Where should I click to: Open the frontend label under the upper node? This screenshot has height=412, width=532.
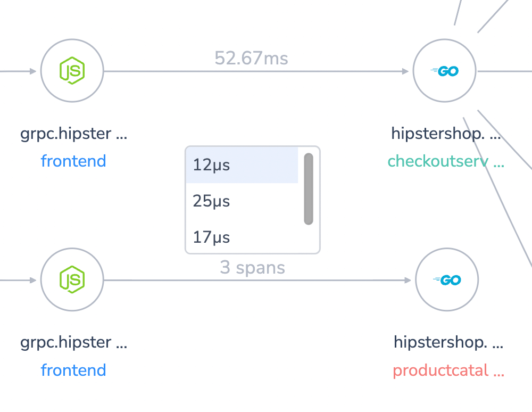[73, 161]
